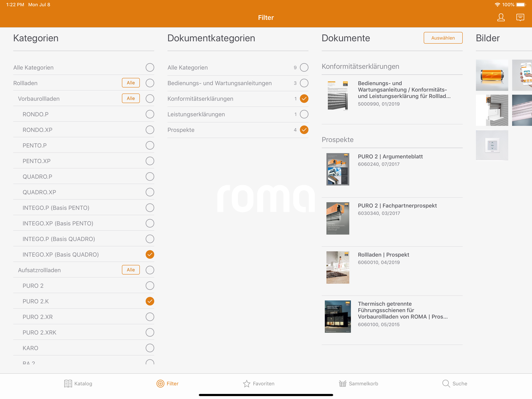Check Bedienungs- und Wartungsanleitungen category
The image size is (532, 399).
click(304, 83)
